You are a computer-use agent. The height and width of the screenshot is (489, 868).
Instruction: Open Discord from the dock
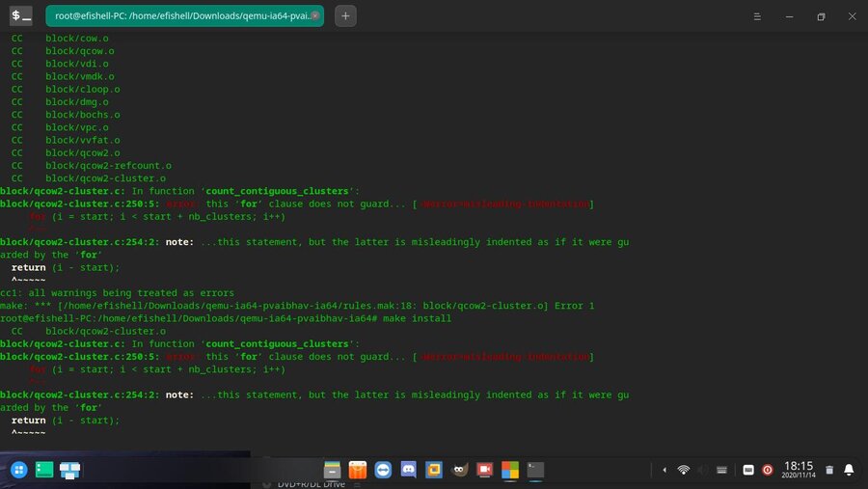pos(408,470)
